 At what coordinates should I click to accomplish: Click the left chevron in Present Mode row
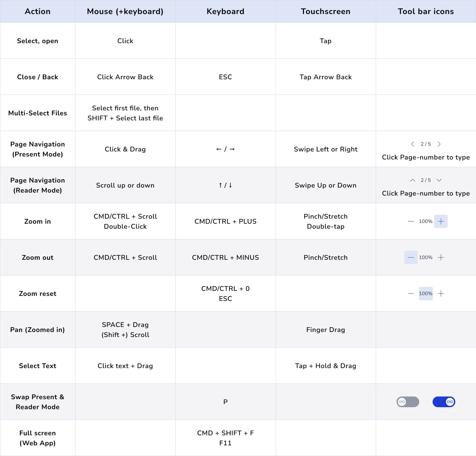[x=413, y=144]
